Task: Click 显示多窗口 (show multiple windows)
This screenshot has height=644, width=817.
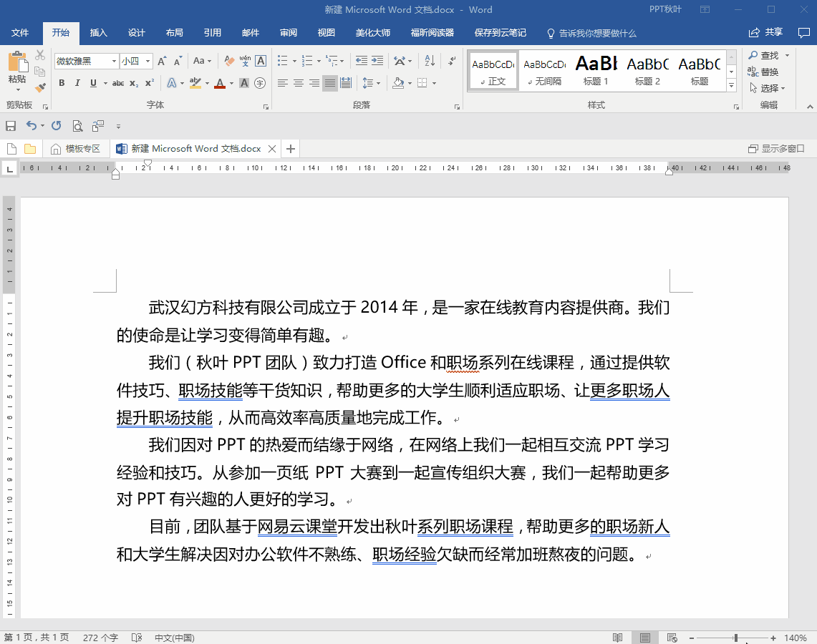Action: [x=776, y=149]
